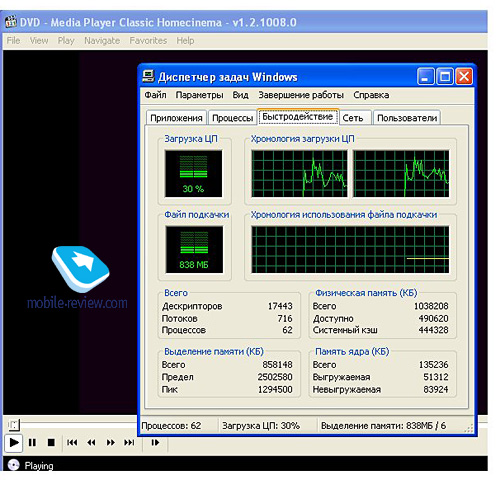Maximize the Task Manager window
The image size is (500, 480).
tap(445, 77)
